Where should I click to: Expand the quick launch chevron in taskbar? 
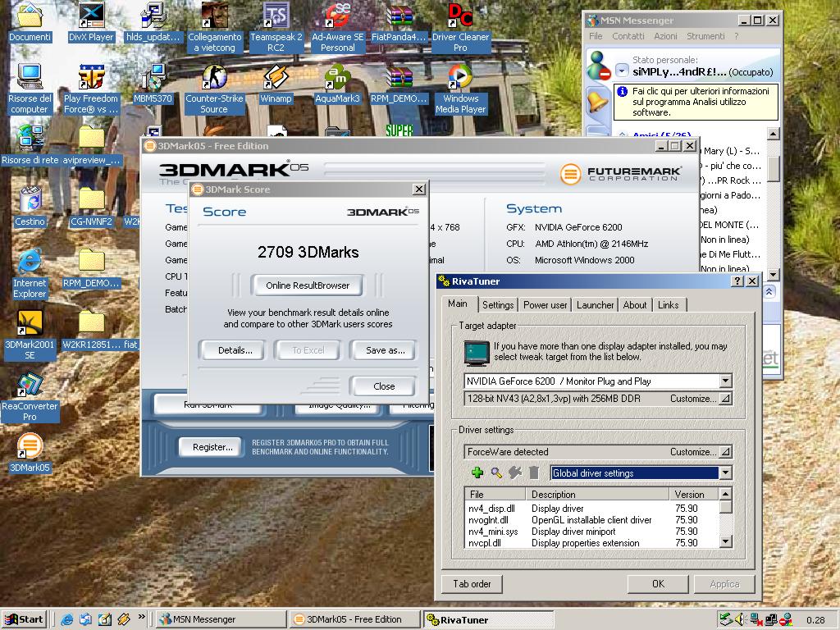[141, 617]
